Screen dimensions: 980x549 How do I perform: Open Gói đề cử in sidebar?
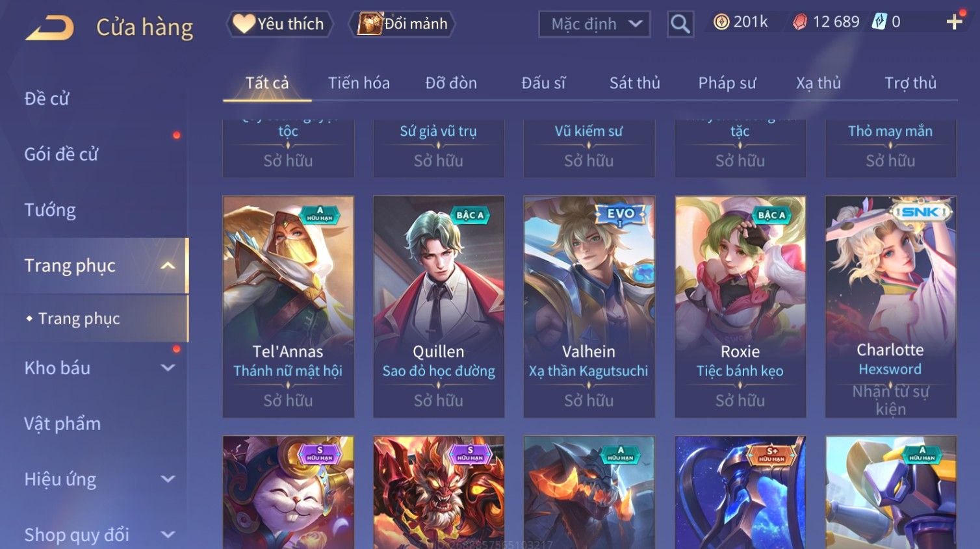tap(61, 154)
